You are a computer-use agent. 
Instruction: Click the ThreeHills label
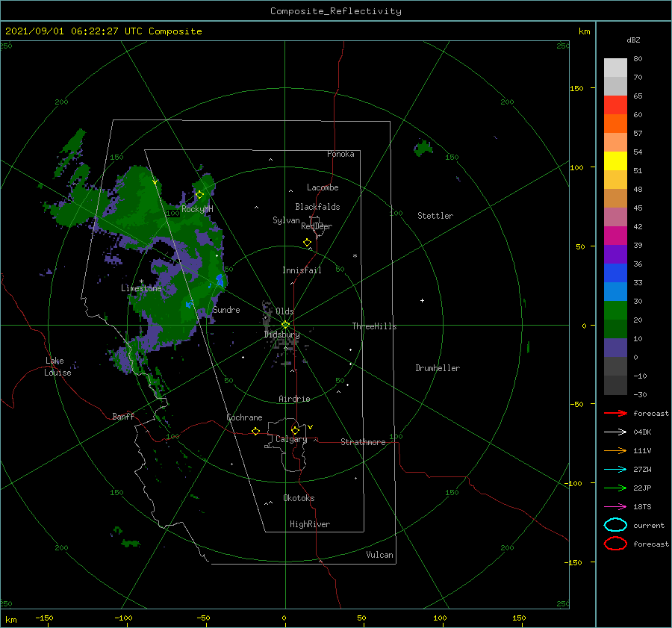click(x=375, y=326)
